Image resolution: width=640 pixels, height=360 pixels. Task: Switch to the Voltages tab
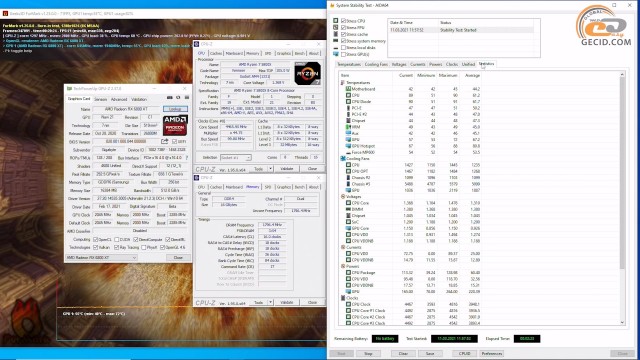coord(399,64)
